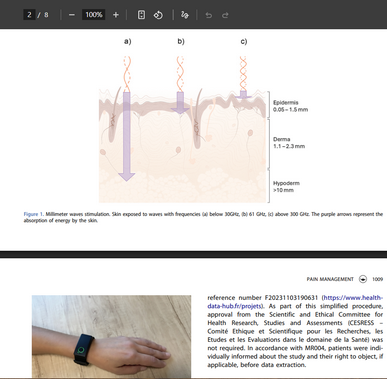Viewport: 387px width, 379px height.
Task: Click the total page count '8'
Action: click(46, 15)
